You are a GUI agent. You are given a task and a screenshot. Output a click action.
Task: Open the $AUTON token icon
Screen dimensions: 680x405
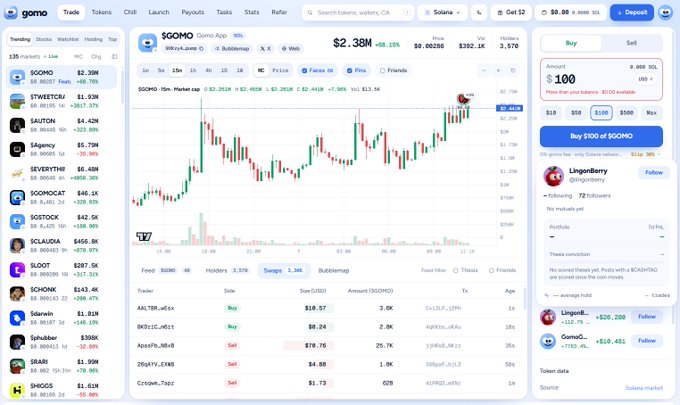click(x=17, y=125)
